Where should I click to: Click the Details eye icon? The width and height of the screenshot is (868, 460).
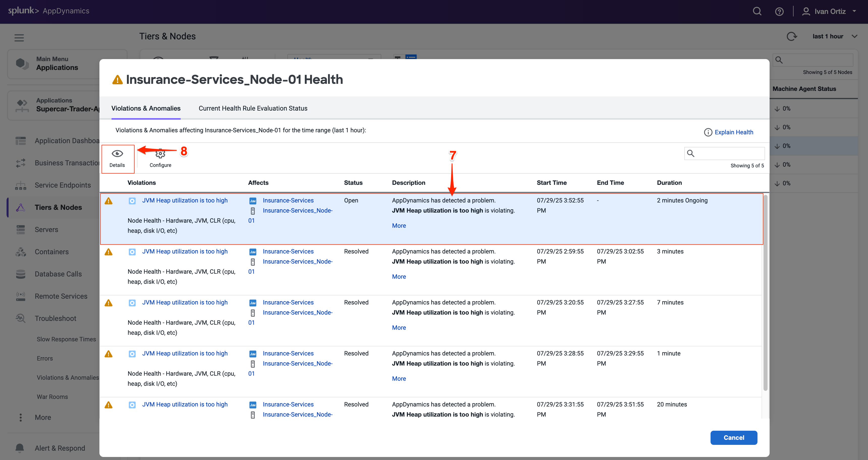[117, 154]
